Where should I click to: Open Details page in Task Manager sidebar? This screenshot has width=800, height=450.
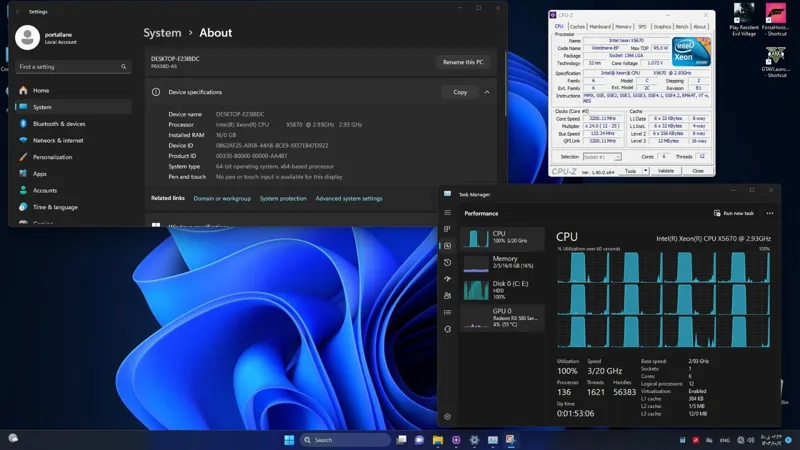pos(447,312)
